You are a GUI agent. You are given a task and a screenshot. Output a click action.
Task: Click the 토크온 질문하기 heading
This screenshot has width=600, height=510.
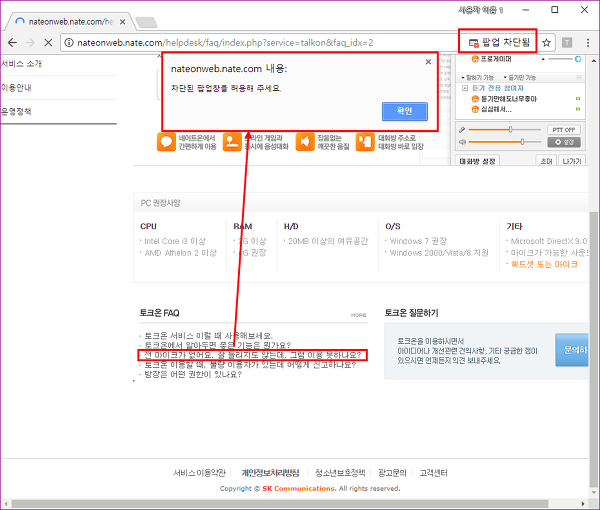tap(411, 313)
